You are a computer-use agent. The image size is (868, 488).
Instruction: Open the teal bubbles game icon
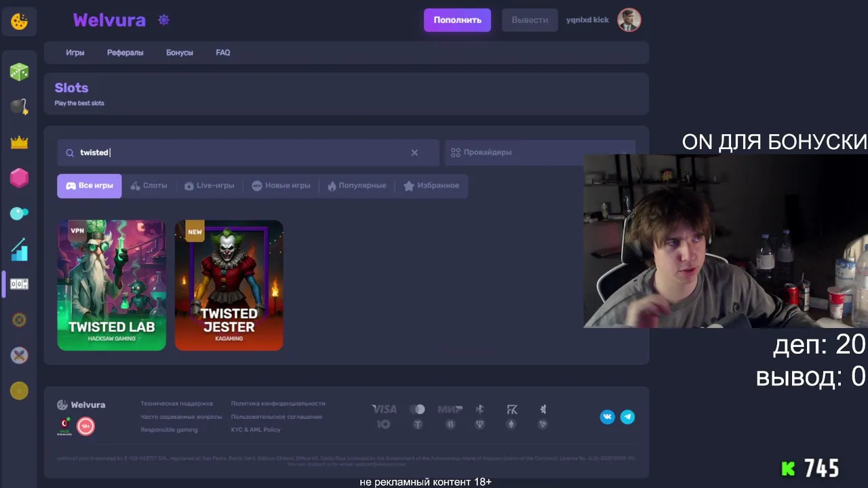tap(19, 213)
